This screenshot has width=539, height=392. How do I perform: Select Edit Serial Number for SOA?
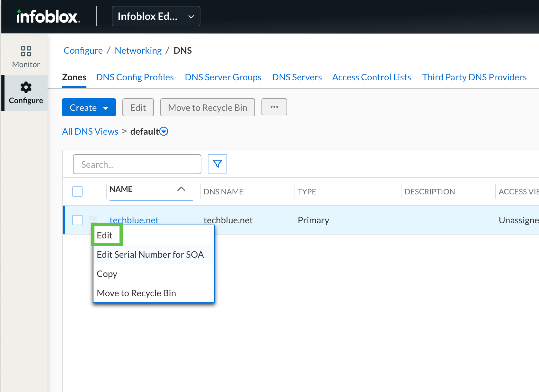click(x=150, y=254)
